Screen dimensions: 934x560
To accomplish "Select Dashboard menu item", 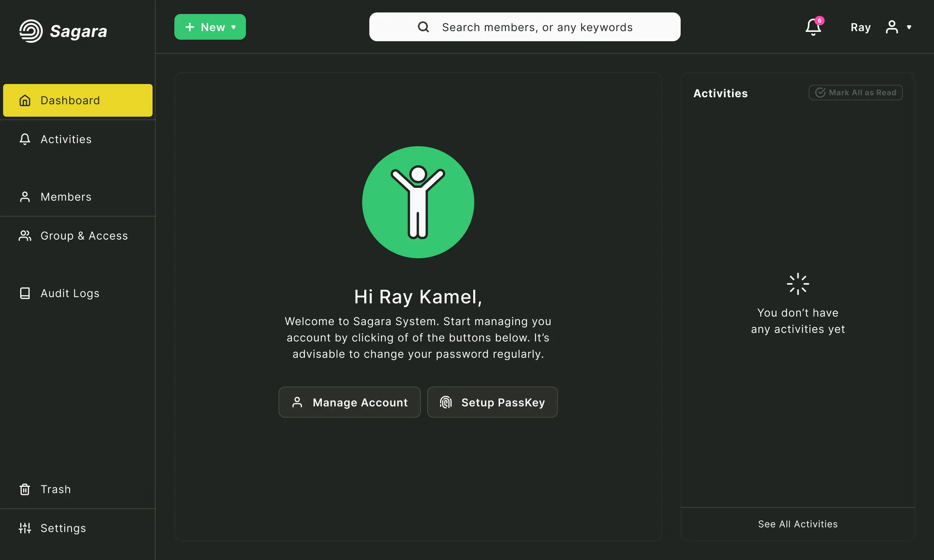I will (77, 100).
